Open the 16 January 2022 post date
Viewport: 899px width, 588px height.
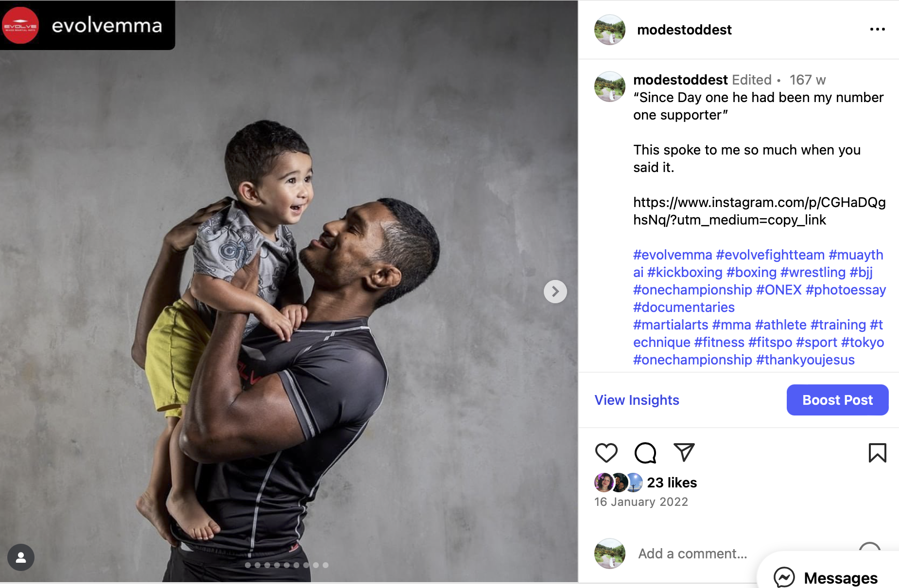[641, 502]
